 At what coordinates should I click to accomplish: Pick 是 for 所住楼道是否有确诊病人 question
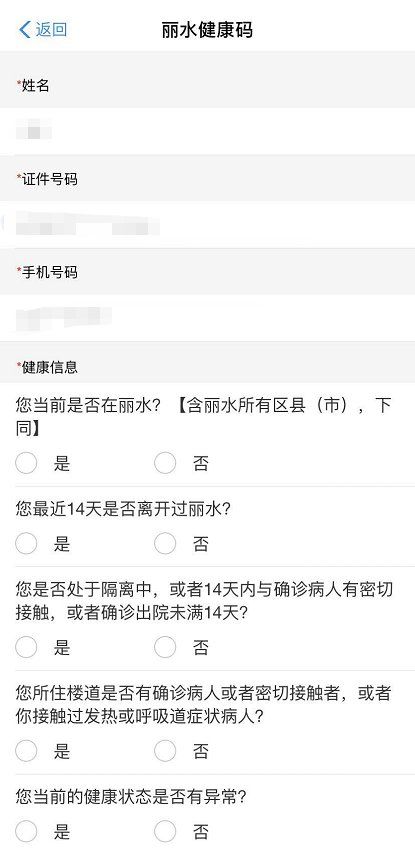pyautogui.click(x=26, y=751)
